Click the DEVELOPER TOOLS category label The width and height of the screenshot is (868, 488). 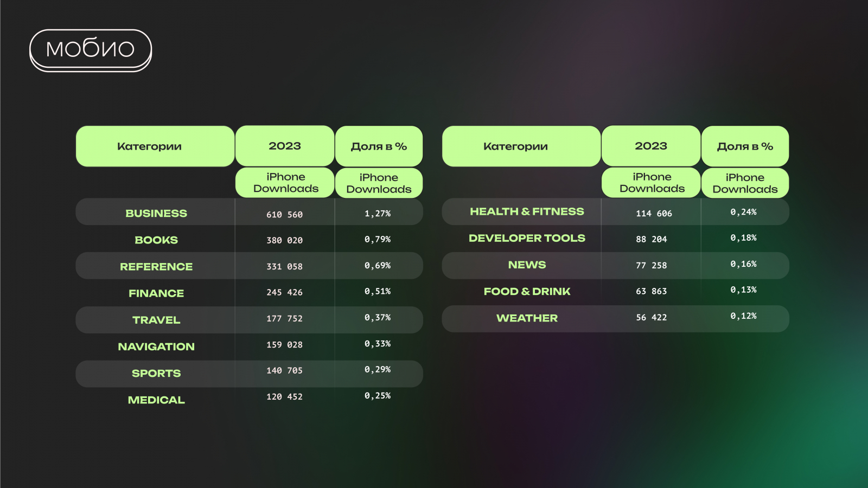(527, 238)
